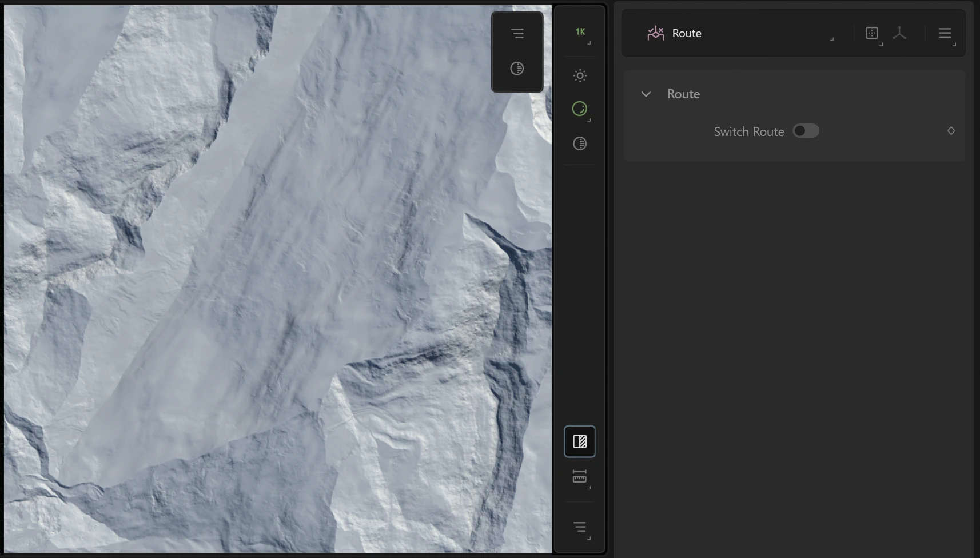Enable the Switch Route toggle

806,131
